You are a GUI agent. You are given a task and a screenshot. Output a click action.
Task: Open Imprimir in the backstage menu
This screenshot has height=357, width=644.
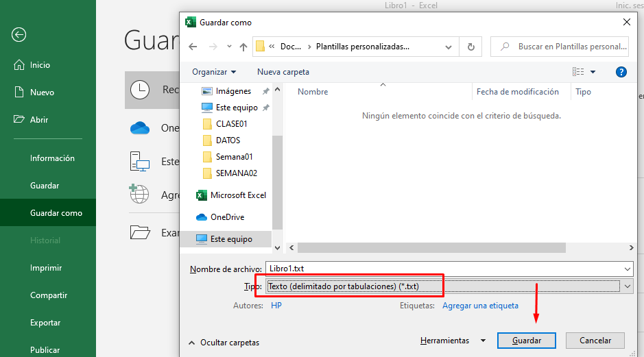[46, 268]
